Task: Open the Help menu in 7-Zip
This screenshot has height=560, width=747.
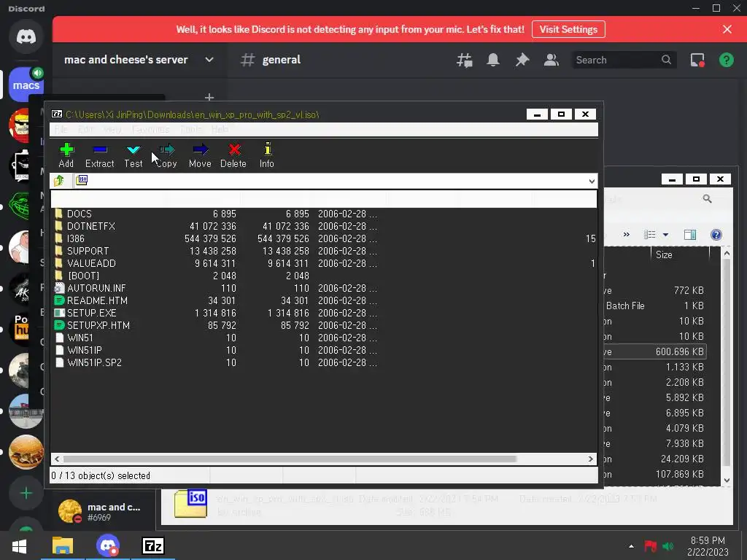Action: [220, 130]
